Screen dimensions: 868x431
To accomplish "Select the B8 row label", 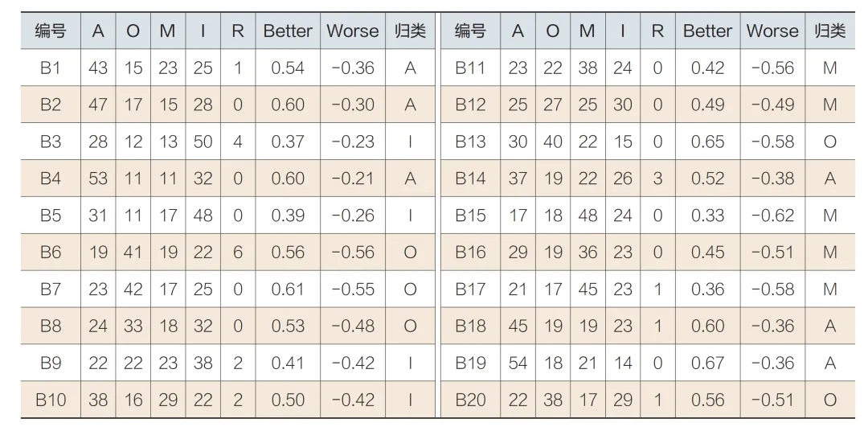I will [51, 326].
